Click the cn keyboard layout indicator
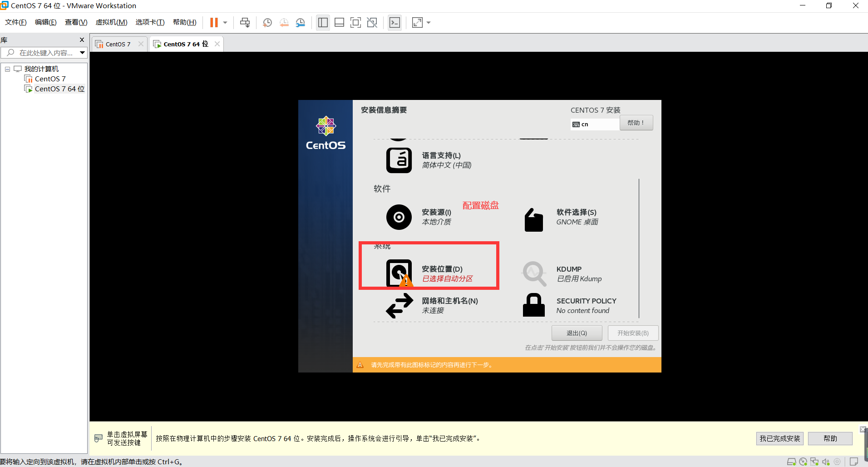The height and width of the screenshot is (467, 868). tap(595, 124)
